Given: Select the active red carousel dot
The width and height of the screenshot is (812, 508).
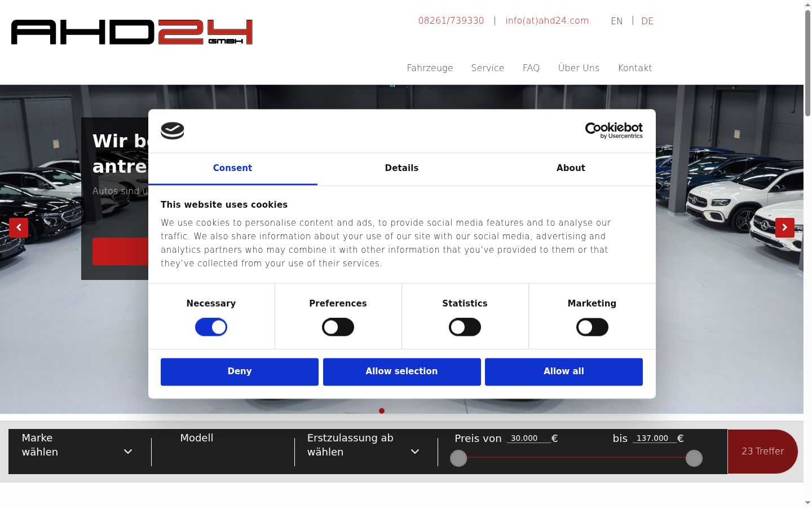Looking at the screenshot, I should tap(382, 411).
